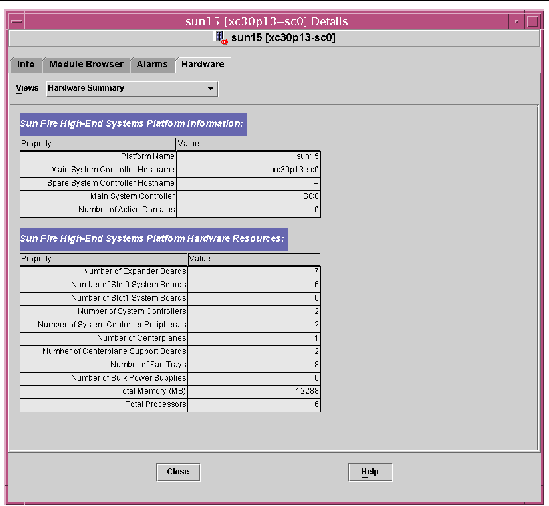The image size is (549, 506).
Task: Switch to the Info tab
Action: coord(26,64)
